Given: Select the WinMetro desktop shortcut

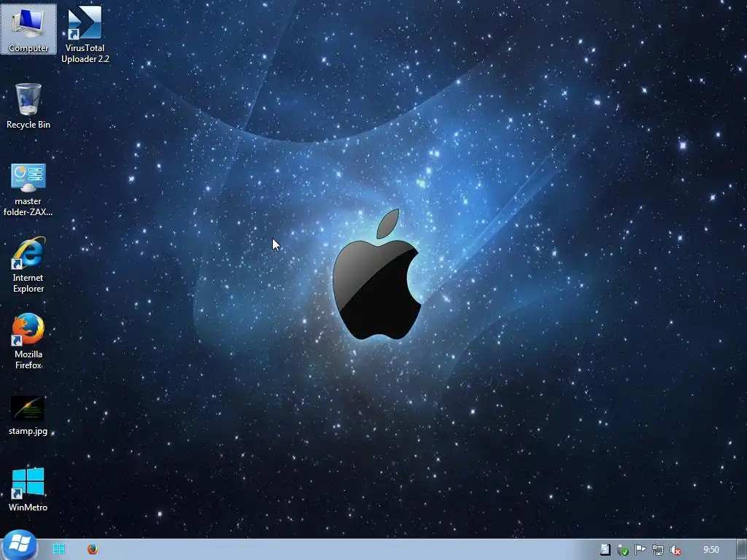Looking at the screenshot, I should pos(28,489).
